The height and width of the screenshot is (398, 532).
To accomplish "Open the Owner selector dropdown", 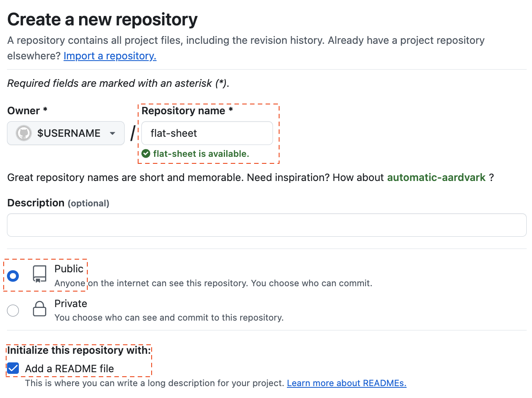I will 66,133.
